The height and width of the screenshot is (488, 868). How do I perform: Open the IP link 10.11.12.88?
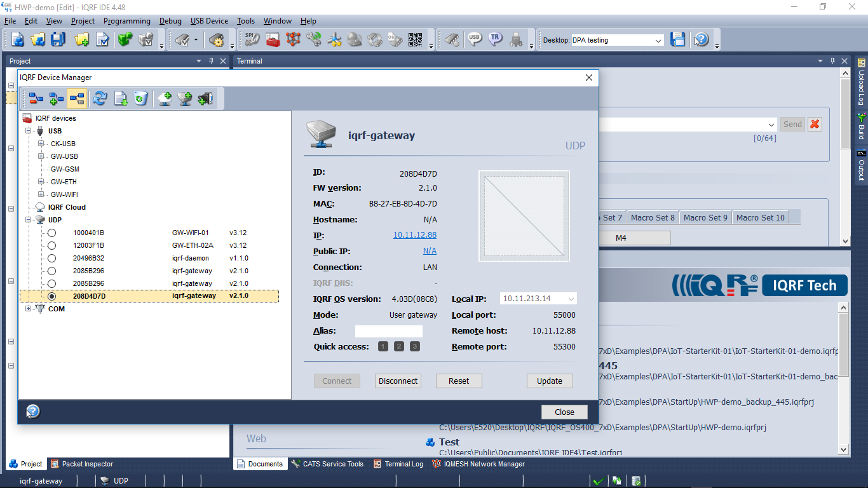click(x=415, y=235)
